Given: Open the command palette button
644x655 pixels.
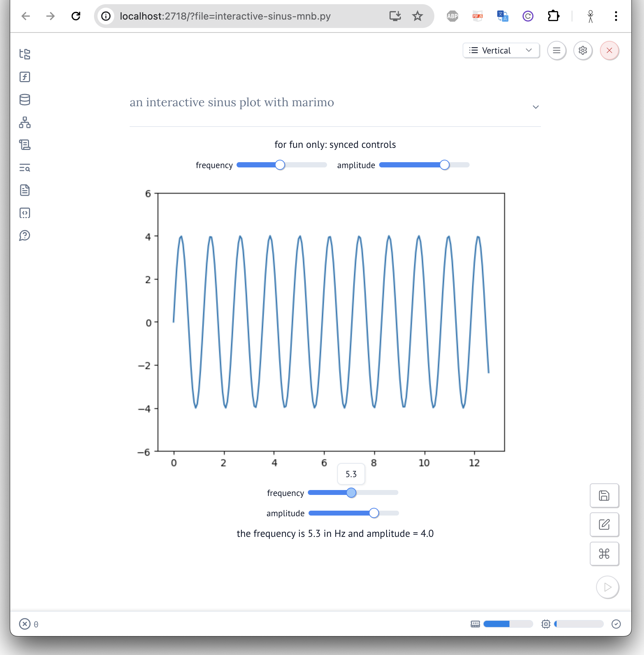Looking at the screenshot, I should (604, 554).
